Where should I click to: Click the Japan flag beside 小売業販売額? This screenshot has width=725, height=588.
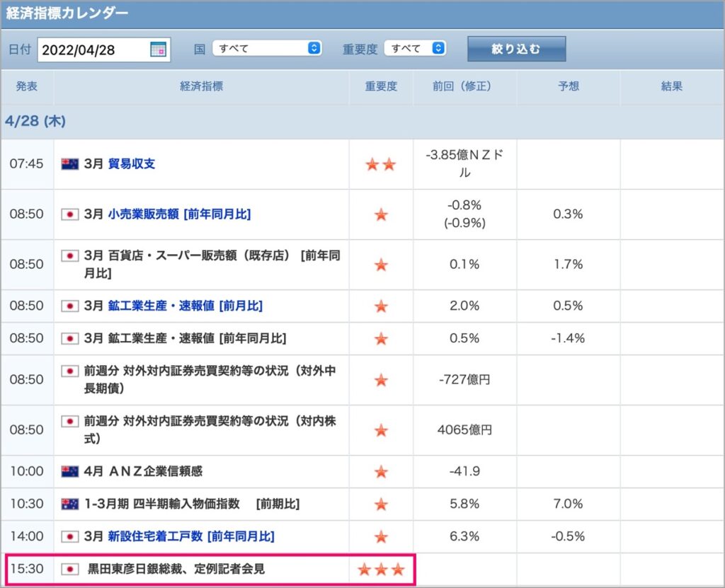[x=70, y=214]
